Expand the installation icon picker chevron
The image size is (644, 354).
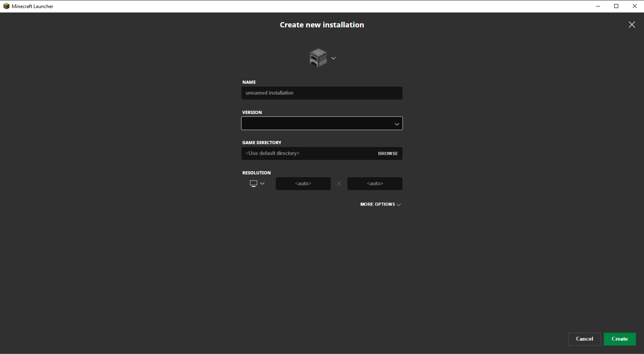click(x=333, y=58)
